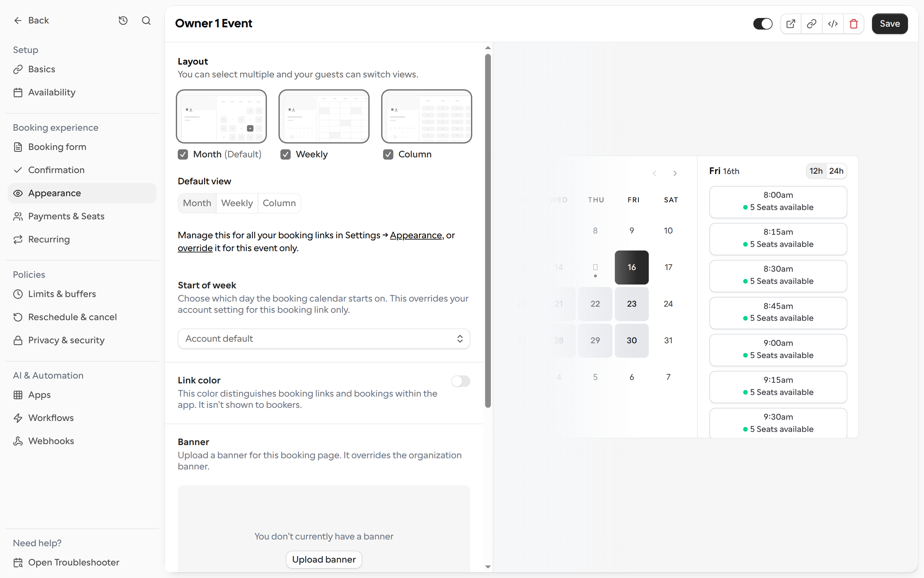Open Webhooks section
Viewport: 924px width, 578px height.
(82, 441)
